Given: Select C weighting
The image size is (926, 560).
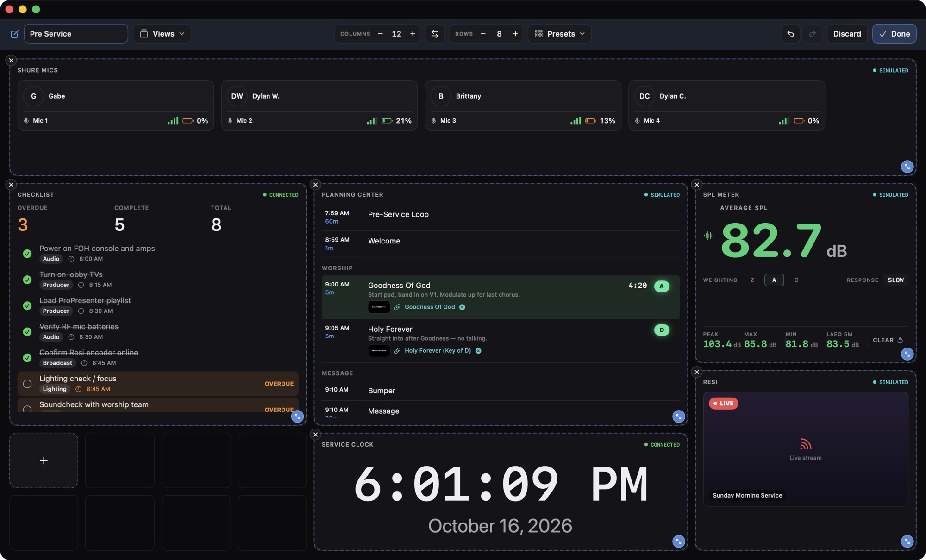Looking at the screenshot, I should (x=796, y=280).
